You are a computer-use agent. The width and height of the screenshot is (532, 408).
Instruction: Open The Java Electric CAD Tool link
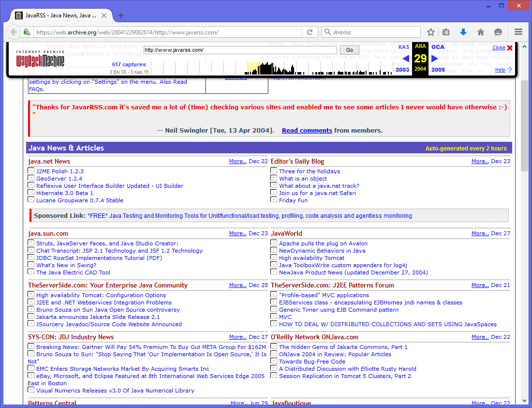(74, 272)
